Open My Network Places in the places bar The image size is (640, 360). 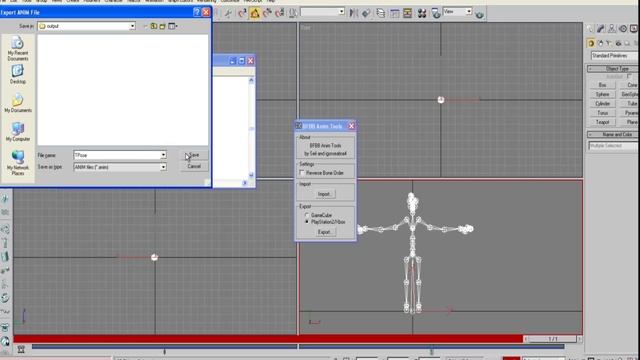click(x=18, y=162)
